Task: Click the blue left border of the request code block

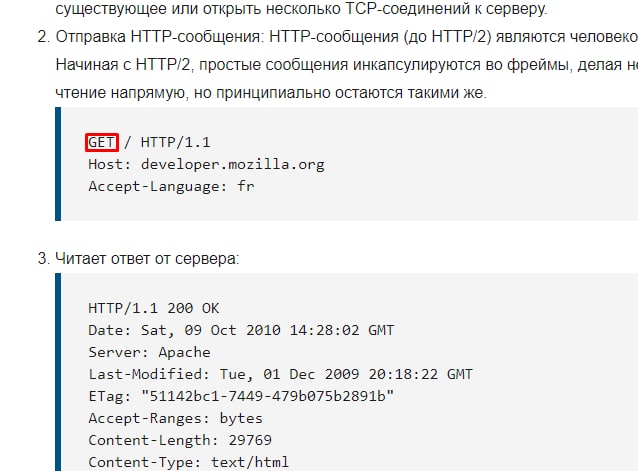Action: coord(58,164)
